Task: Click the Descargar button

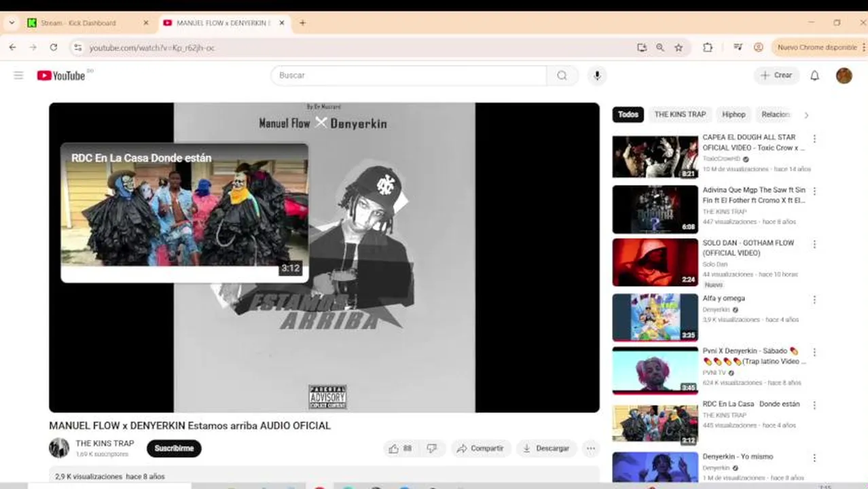Action: [546, 448]
